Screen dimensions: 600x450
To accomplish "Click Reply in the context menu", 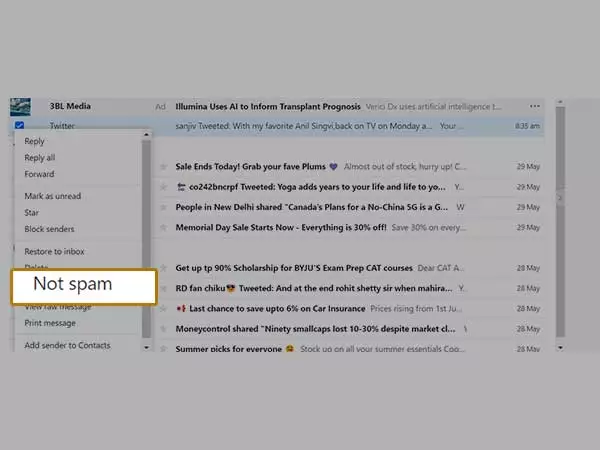I will (x=34, y=141).
